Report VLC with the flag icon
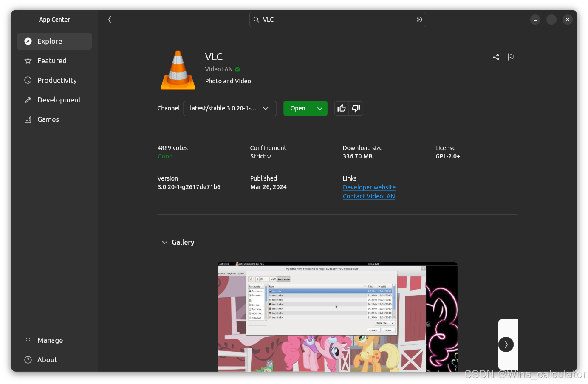 pos(511,57)
